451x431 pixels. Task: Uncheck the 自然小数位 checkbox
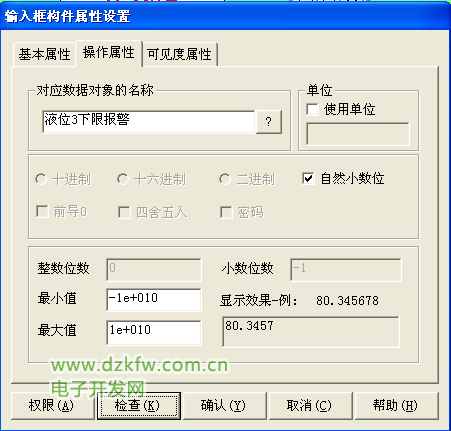click(x=308, y=178)
